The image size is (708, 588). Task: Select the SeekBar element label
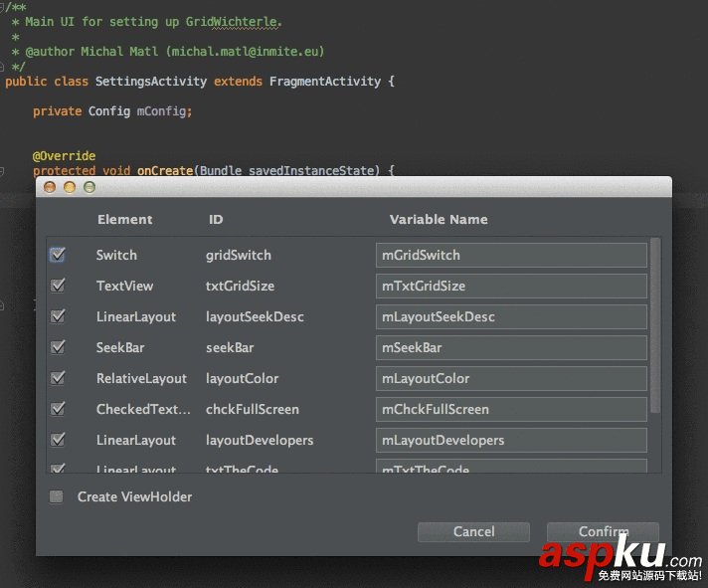pos(120,348)
